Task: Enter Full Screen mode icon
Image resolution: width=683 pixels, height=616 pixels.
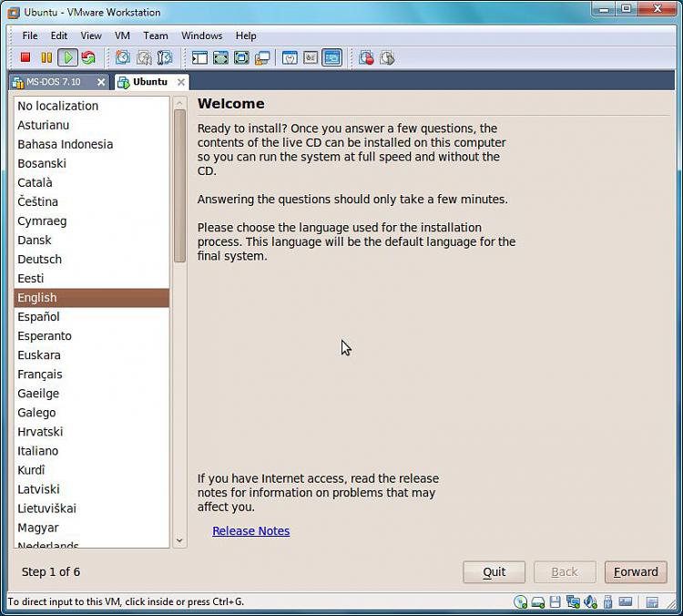Action: coord(221,57)
